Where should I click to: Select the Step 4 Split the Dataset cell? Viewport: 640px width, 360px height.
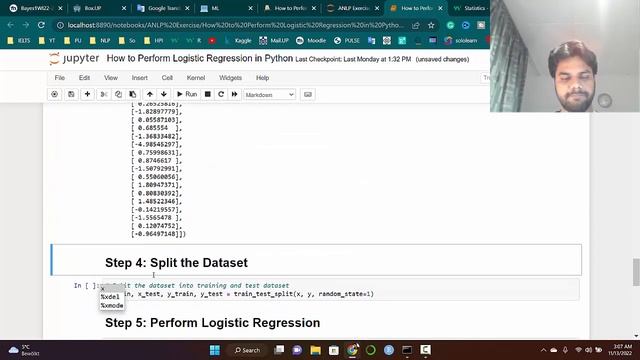pos(316,260)
